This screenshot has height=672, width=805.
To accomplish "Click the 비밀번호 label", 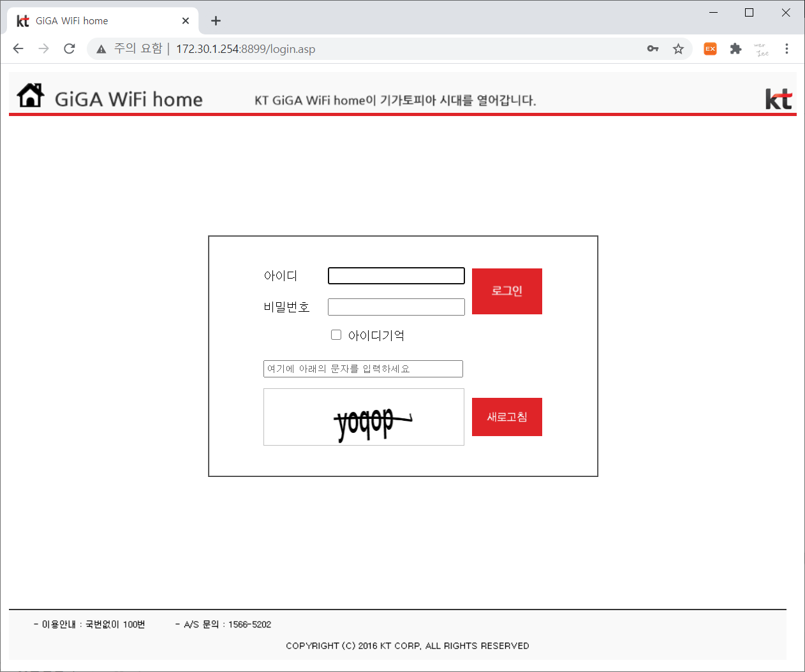I will (286, 307).
